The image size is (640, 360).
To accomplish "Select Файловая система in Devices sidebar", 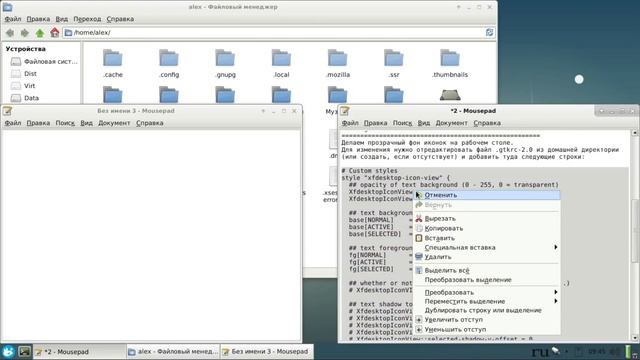I will tap(44, 62).
